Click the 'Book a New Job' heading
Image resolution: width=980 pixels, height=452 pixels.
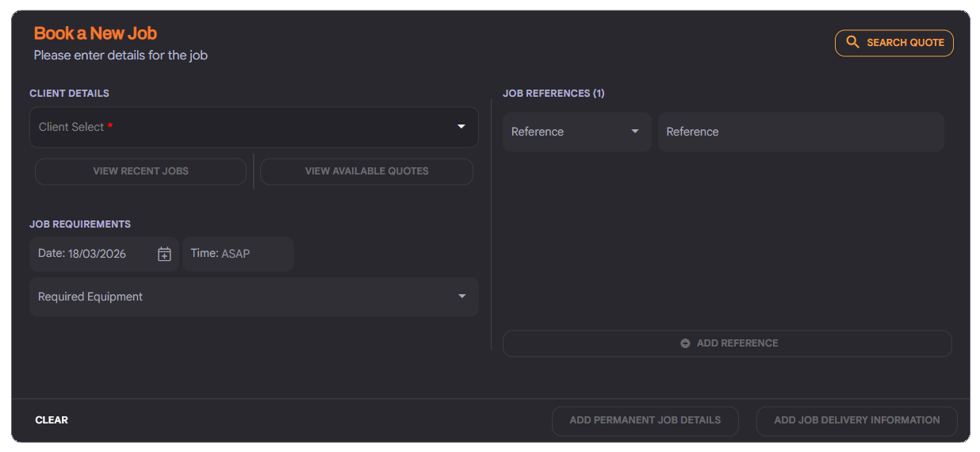coord(95,33)
